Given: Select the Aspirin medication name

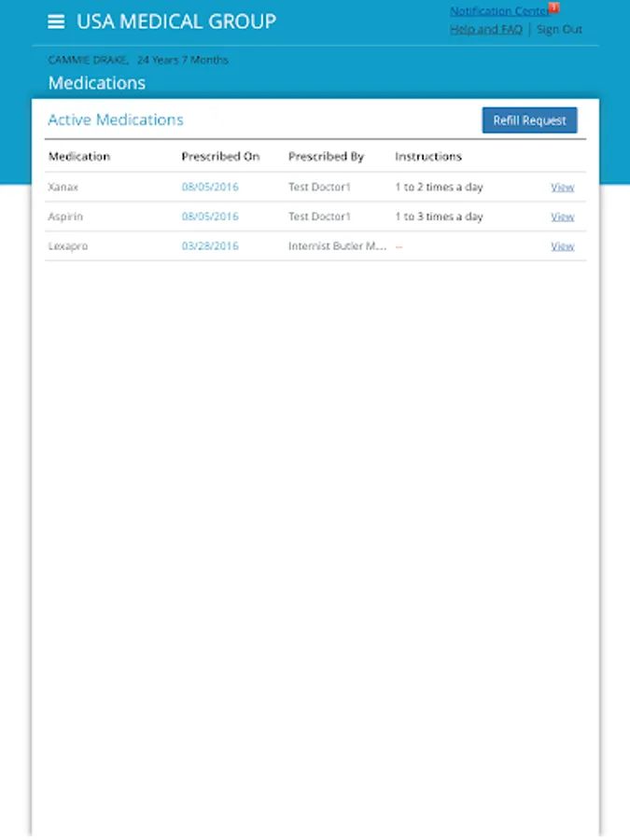Looking at the screenshot, I should [65, 217].
